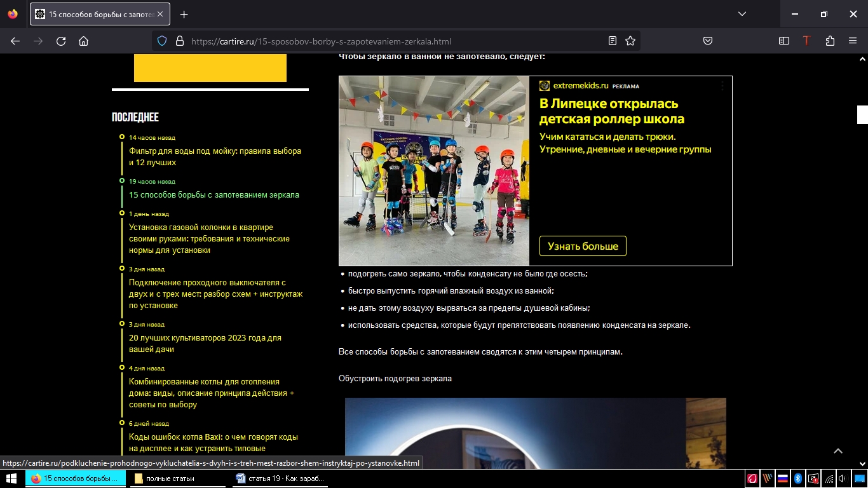Open '20 лучших культиваторов 2023 года' article

(205, 343)
